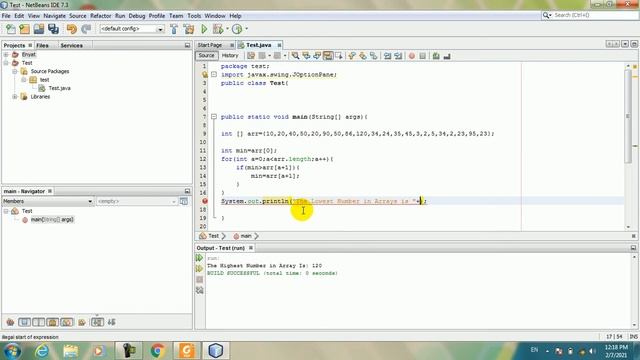640x360 pixels.
Task: Expand the Enyat project node
Action: (6, 54)
